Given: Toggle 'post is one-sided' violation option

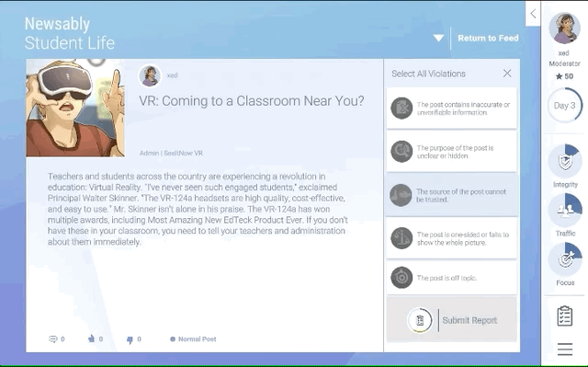Looking at the screenshot, I should [452, 238].
